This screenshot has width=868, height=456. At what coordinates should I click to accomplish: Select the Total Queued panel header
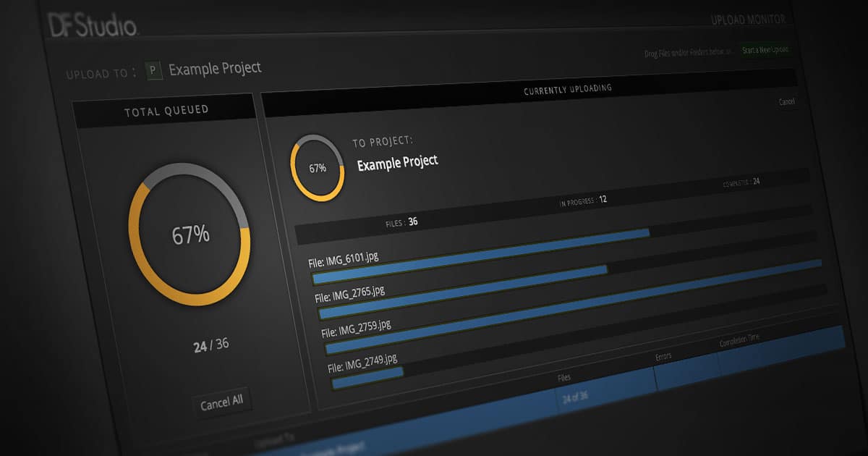pos(166,111)
